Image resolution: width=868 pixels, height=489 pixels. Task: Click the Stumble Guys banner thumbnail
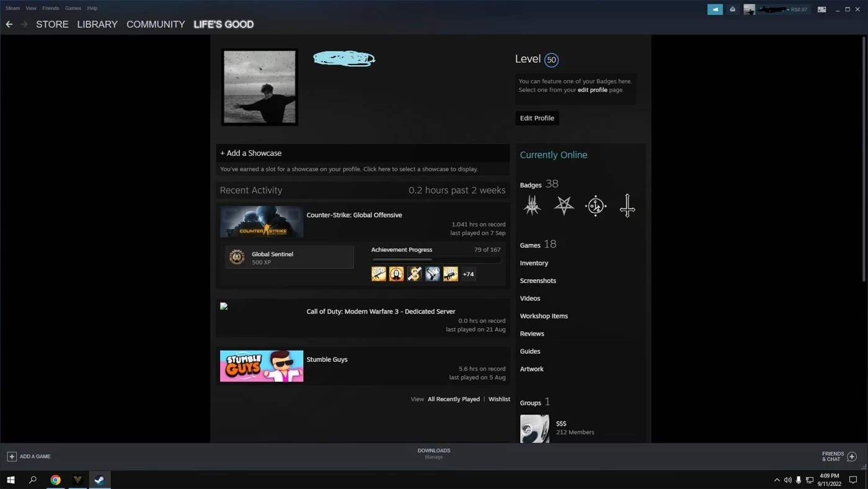(262, 366)
